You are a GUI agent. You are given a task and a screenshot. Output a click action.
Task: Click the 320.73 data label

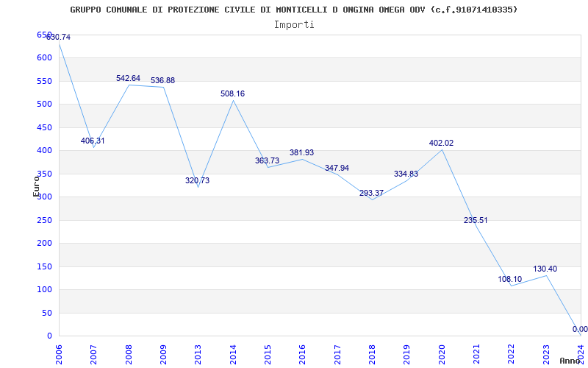point(197,180)
